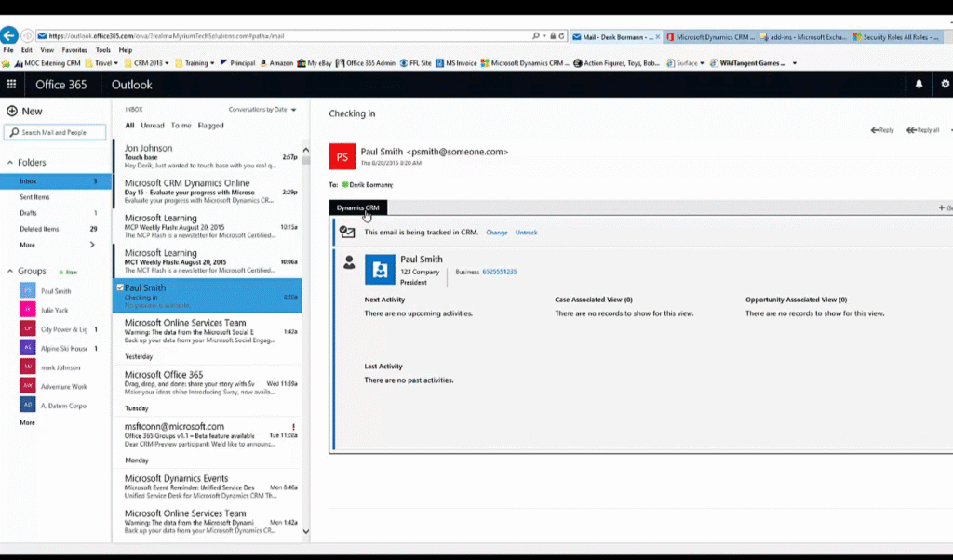Click the blue contact card icon for Paul Smith
The image size is (953, 560).
(380, 270)
